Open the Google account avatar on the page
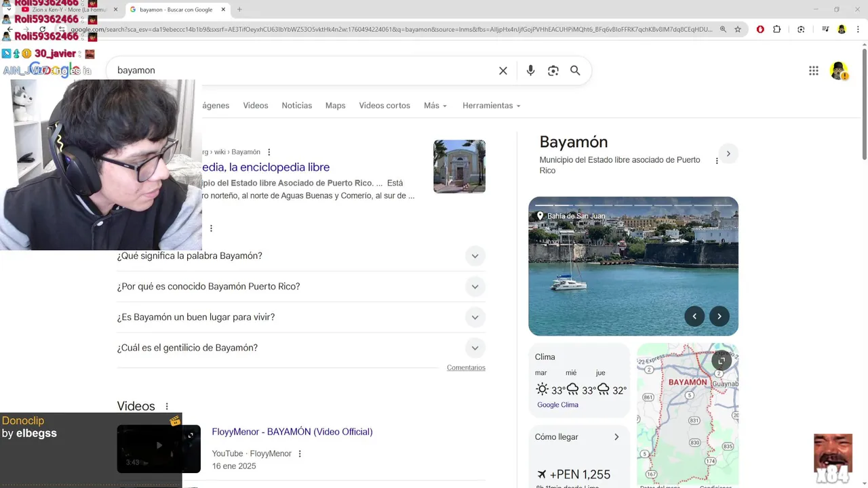The height and width of the screenshot is (488, 868). tap(839, 70)
